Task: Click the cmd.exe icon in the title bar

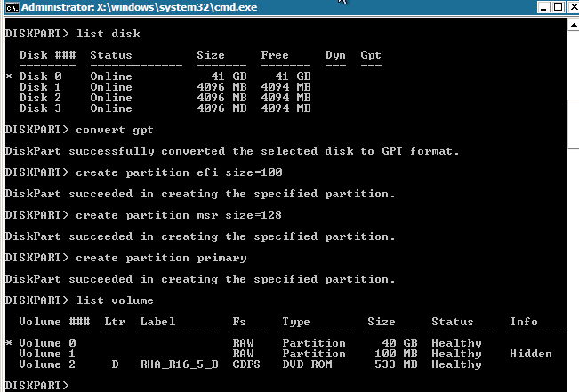Action: [x=10, y=8]
